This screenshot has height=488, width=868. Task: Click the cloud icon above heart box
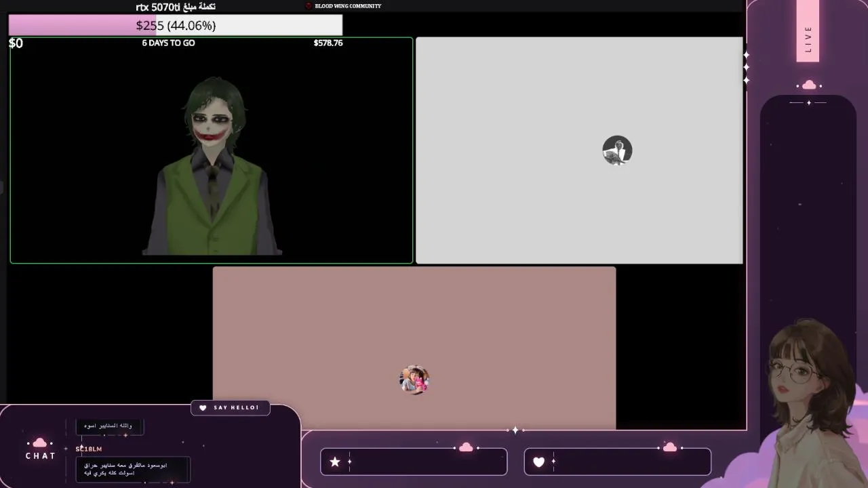670,447
